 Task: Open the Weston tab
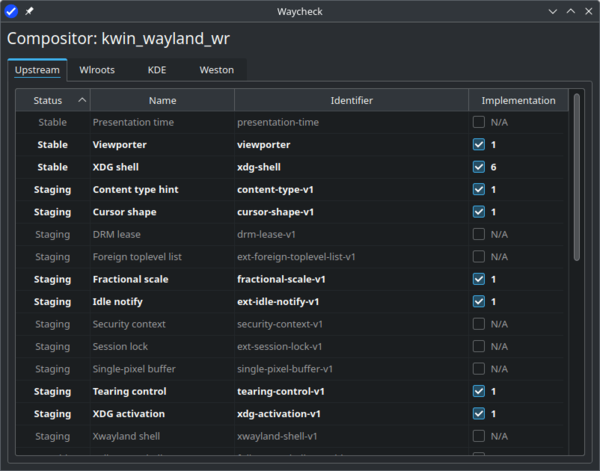216,71
